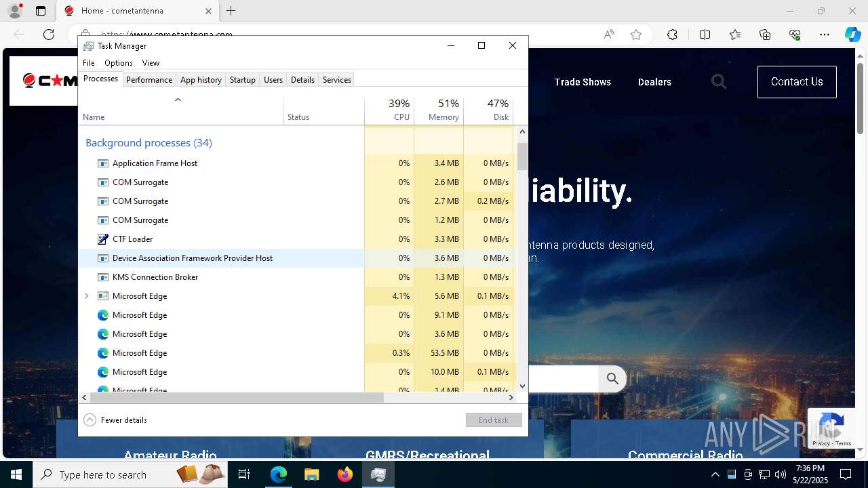Open the Options menu in Task Manager
Image resolution: width=868 pixels, height=488 pixels.
click(x=119, y=63)
